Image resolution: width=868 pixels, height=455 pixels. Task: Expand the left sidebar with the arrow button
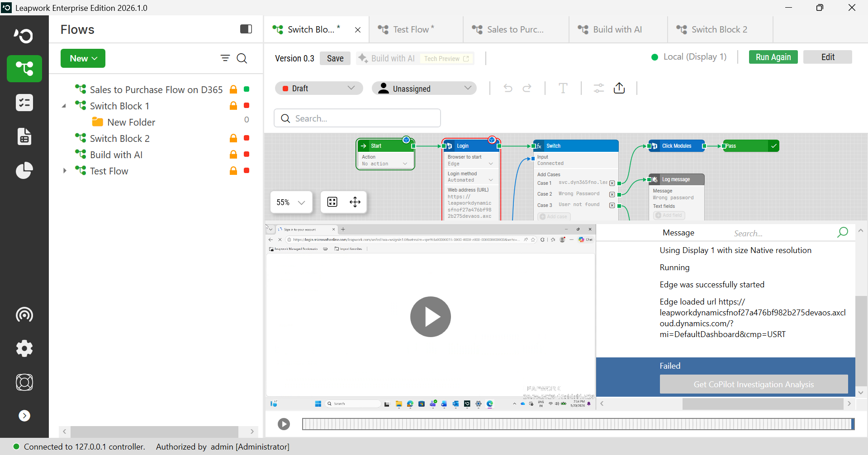click(x=24, y=416)
